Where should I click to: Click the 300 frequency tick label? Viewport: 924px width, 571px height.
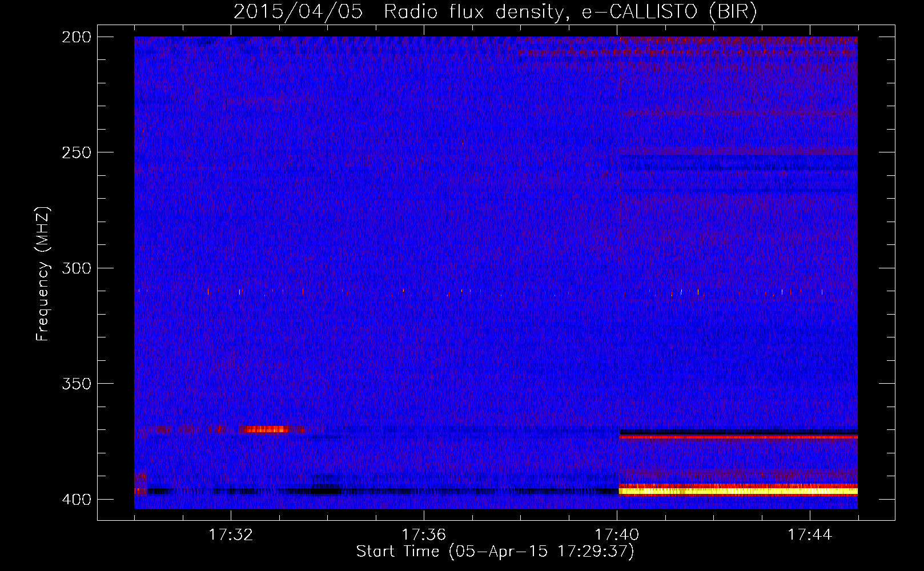(x=76, y=268)
